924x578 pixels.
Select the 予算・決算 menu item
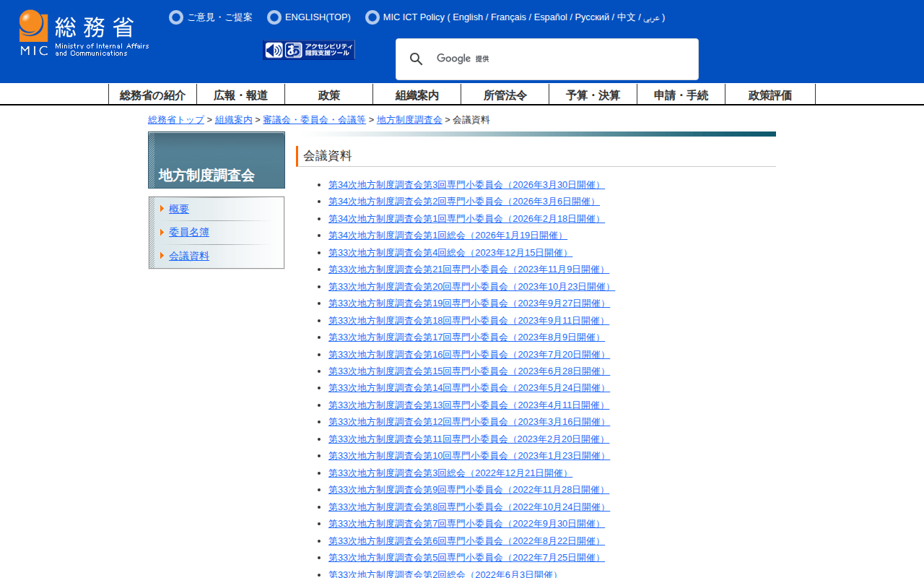(593, 95)
